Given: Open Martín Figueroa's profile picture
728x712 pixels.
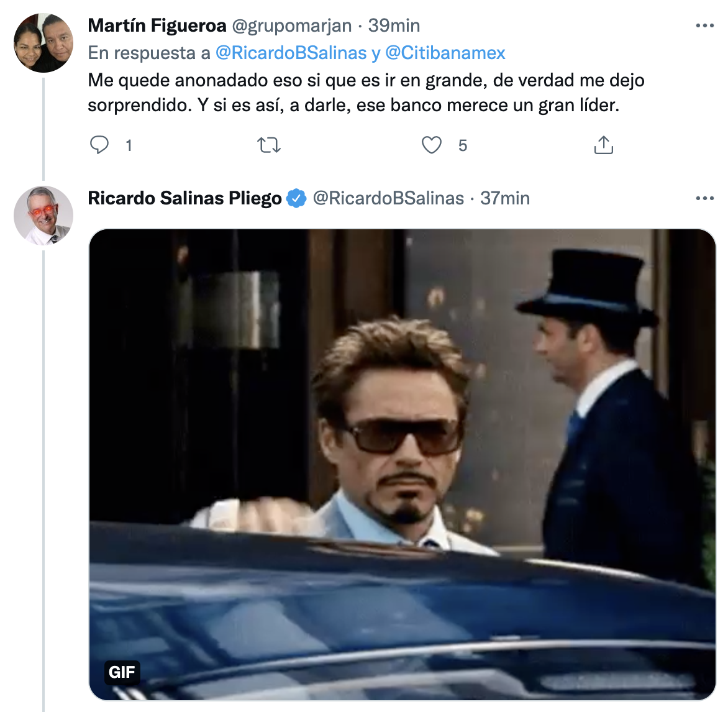Looking at the screenshot, I should click(x=43, y=43).
